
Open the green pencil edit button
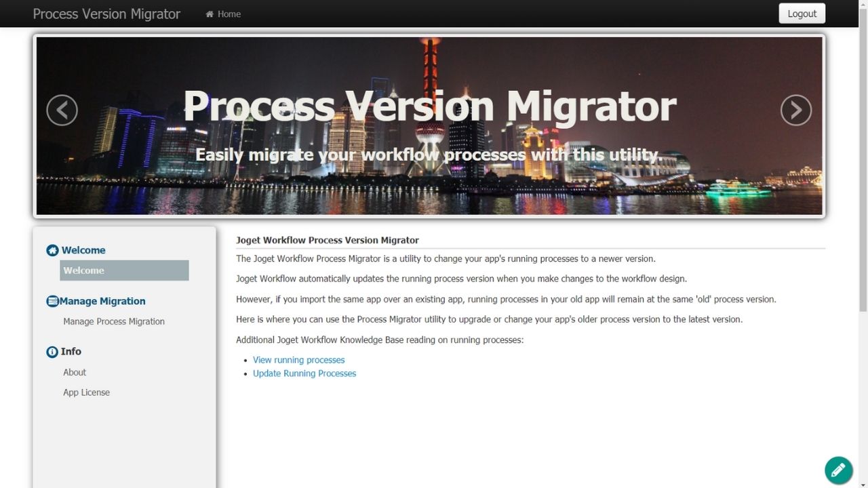point(839,470)
